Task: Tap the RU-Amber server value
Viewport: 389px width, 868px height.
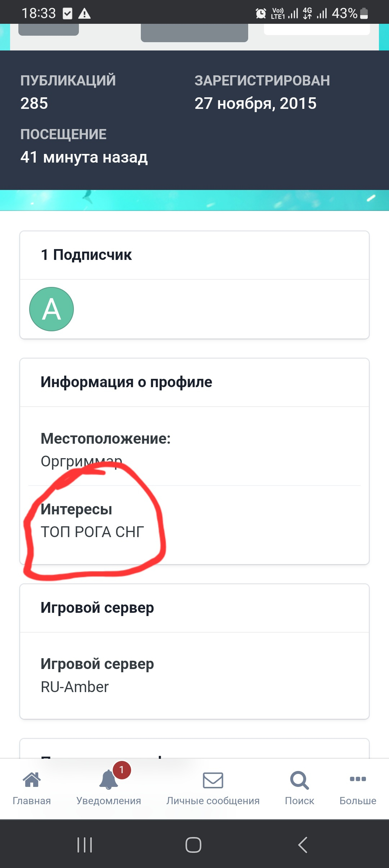Action: (75, 687)
